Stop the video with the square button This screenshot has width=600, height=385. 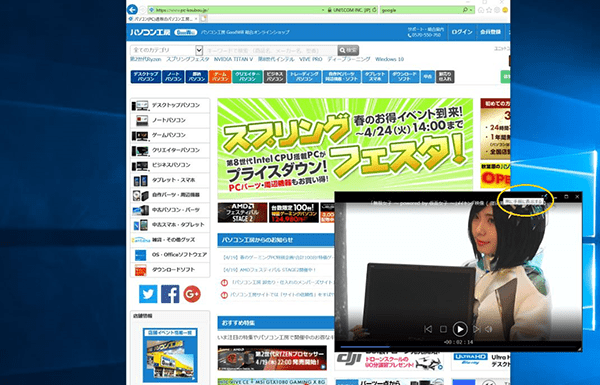coord(443,329)
